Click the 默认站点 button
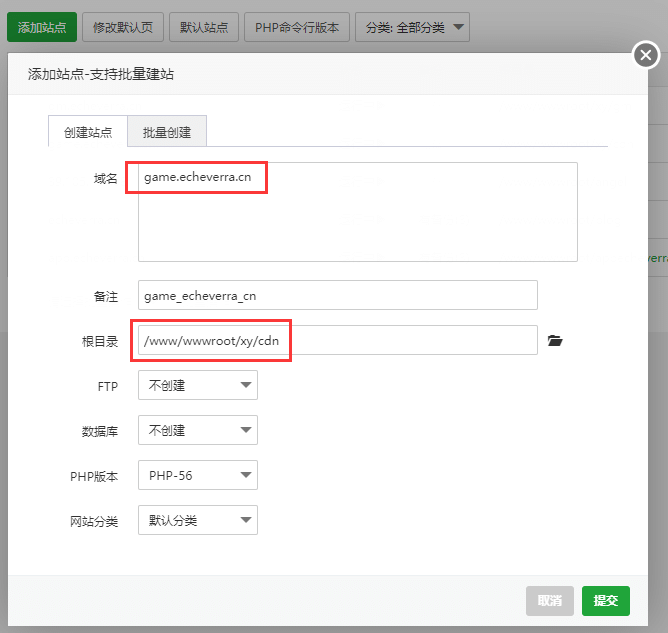 coord(204,27)
